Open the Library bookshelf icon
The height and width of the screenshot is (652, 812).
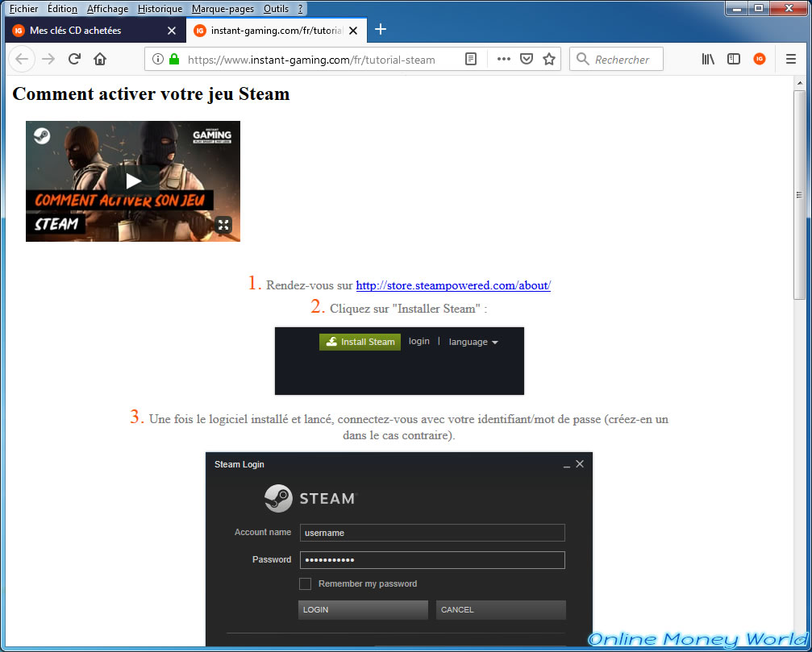pyautogui.click(x=708, y=59)
